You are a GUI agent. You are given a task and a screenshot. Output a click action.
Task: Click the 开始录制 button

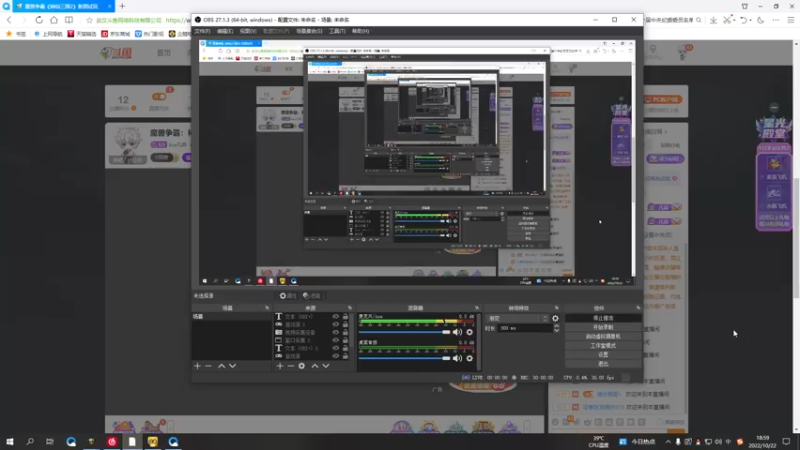[603, 327]
